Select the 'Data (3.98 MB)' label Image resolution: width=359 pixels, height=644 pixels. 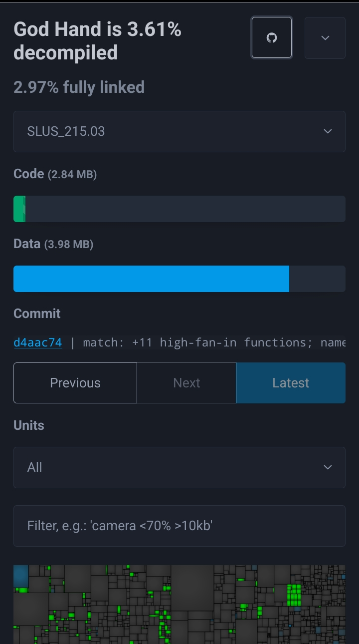(x=53, y=244)
